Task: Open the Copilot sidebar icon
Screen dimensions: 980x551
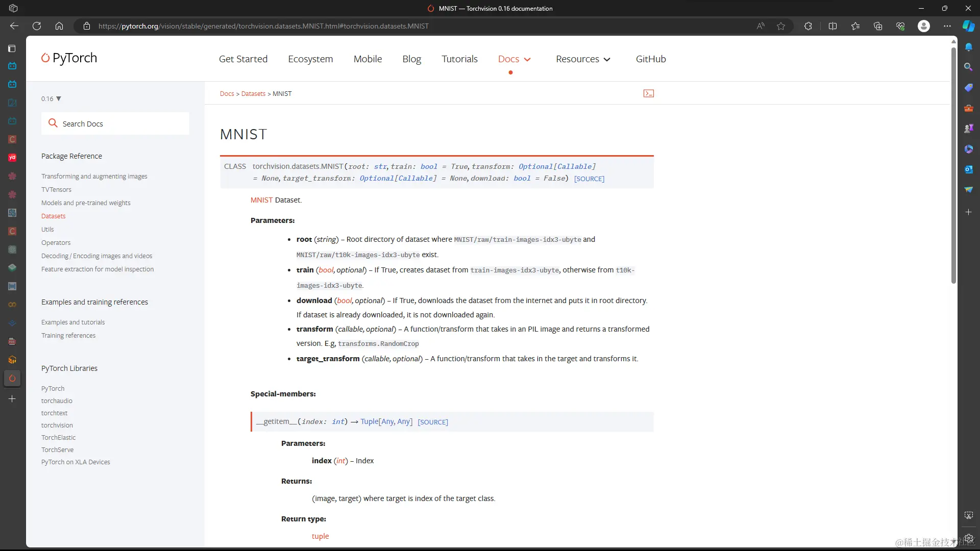Action: [x=968, y=26]
